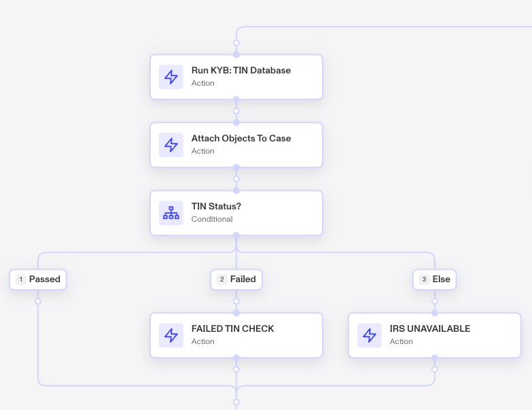Image resolution: width=532 pixels, height=410 pixels.
Task: Click the add-step connector under the Else branch
Action: 435,301
